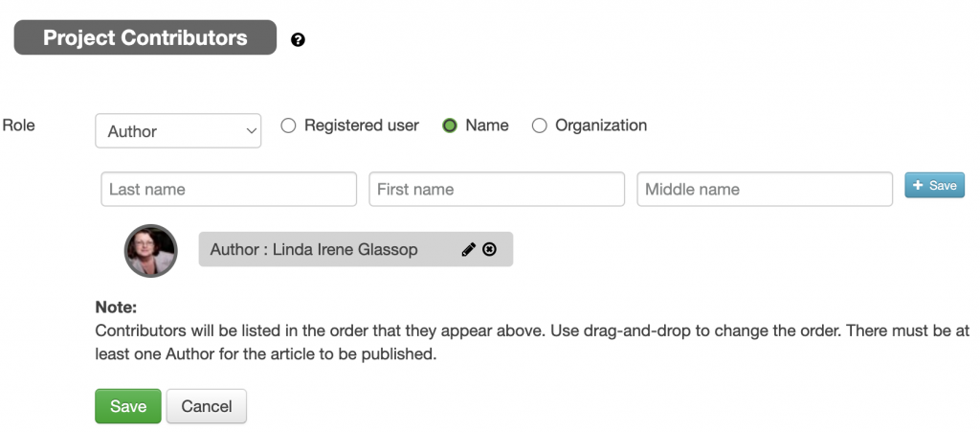Click the Project Contributors header
Image resolution: width=980 pixels, height=433 pixels.
[145, 37]
